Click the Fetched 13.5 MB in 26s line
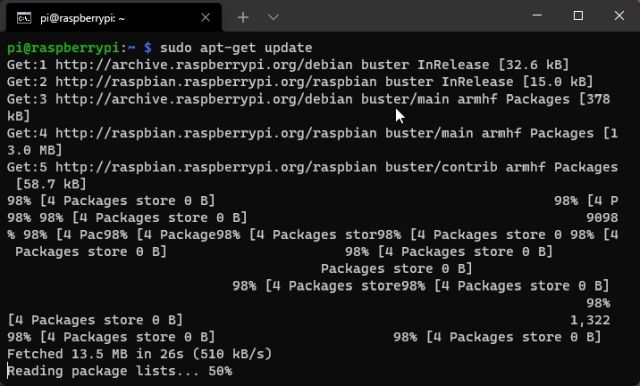This screenshot has width=640, height=386. [140, 354]
